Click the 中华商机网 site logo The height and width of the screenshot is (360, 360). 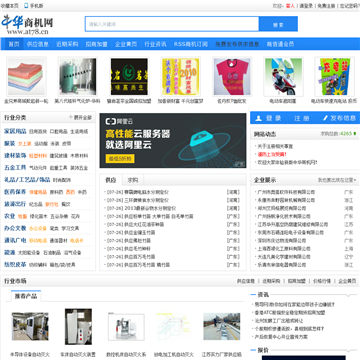27,24
